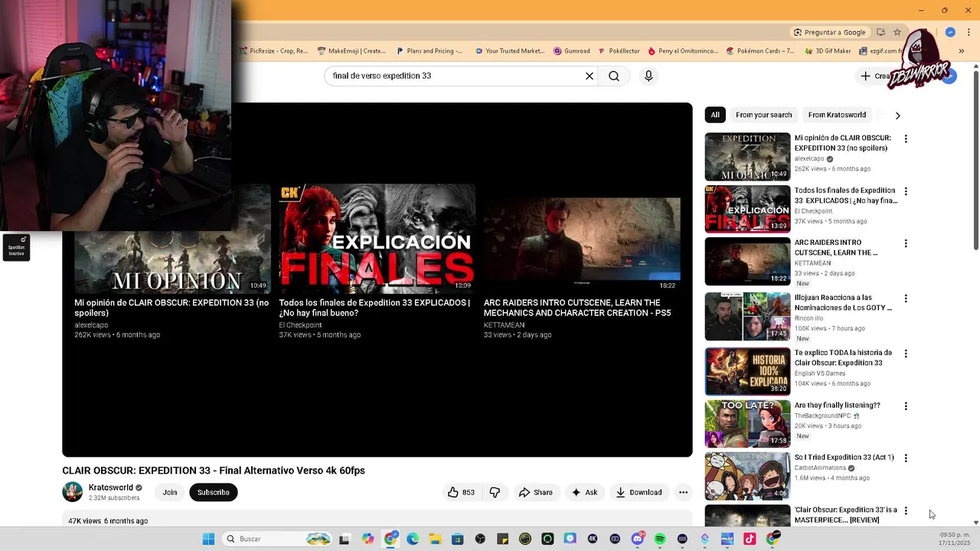Clear the YouTube search box text
Viewport: 980px width, 551px height.
pyautogui.click(x=590, y=76)
